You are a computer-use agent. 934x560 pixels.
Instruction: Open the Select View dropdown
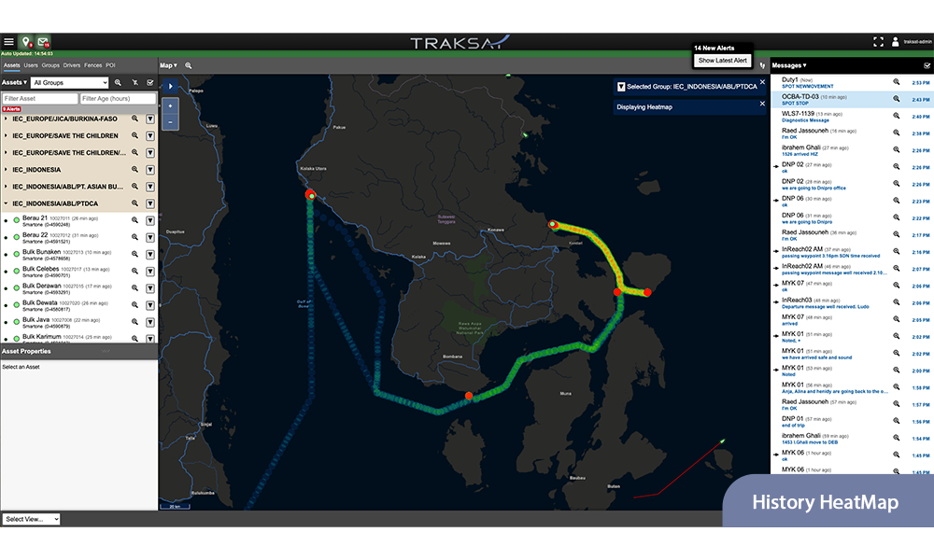coord(32,519)
